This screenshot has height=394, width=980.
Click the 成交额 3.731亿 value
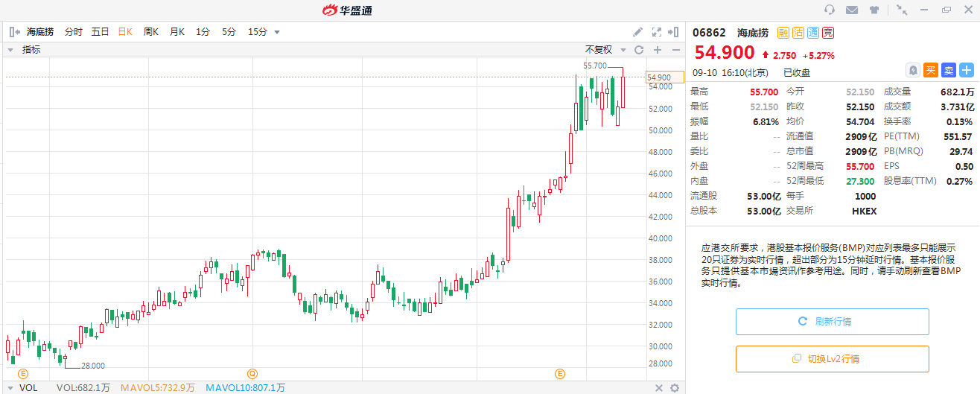[x=956, y=107]
